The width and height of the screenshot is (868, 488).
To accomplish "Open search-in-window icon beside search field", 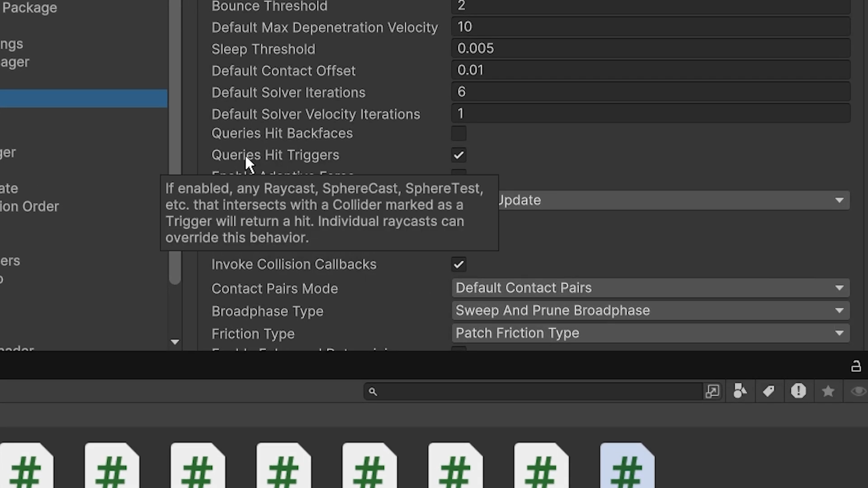I will click(x=712, y=391).
